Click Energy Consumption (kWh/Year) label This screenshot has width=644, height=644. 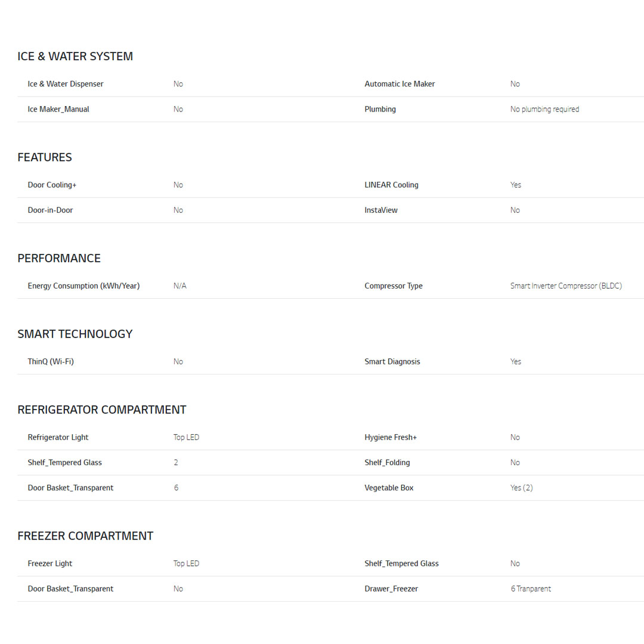83,286
